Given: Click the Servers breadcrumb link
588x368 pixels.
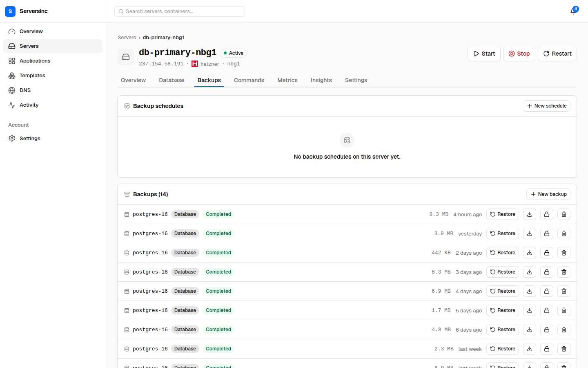Looking at the screenshot, I should click(x=127, y=38).
